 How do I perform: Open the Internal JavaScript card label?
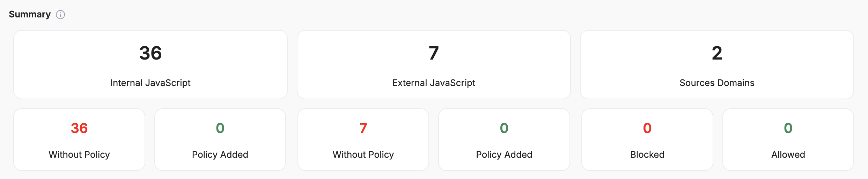(150, 83)
